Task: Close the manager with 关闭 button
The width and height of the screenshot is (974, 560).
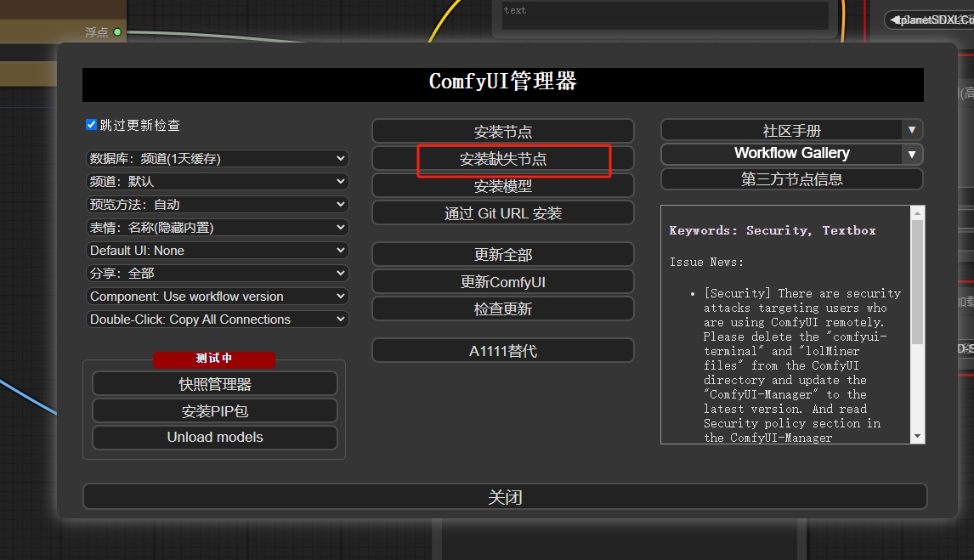Action: click(x=505, y=496)
